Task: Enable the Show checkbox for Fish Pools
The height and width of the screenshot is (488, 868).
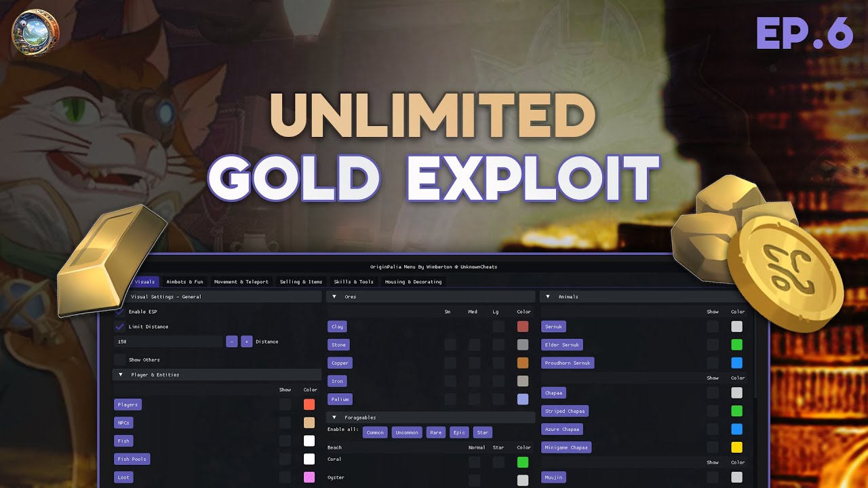Action: pyautogui.click(x=285, y=459)
